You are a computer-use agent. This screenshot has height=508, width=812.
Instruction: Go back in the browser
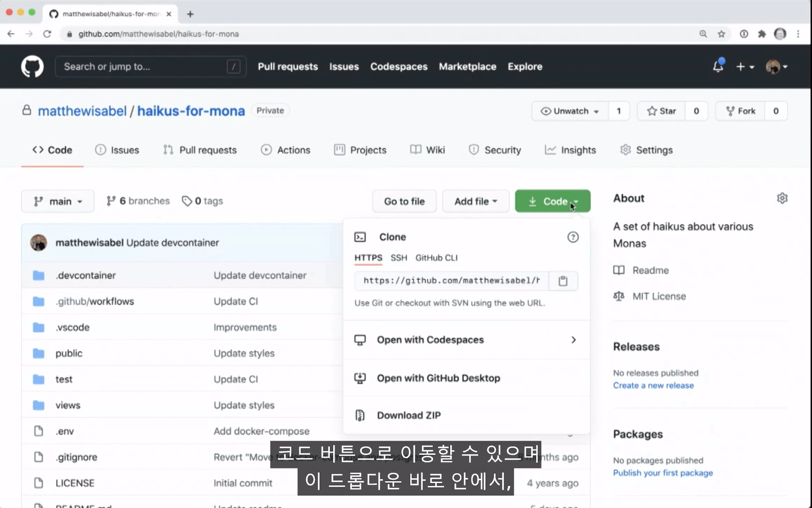click(x=11, y=34)
